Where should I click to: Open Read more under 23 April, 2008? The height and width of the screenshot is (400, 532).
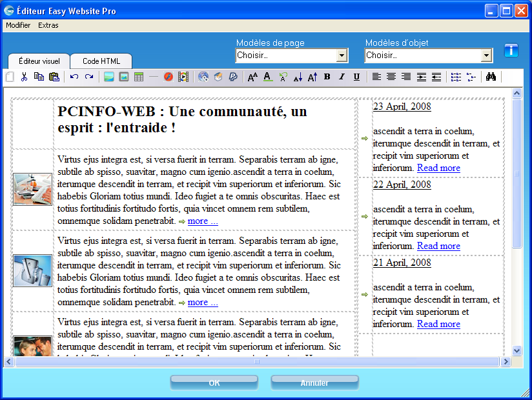click(438, 168)
